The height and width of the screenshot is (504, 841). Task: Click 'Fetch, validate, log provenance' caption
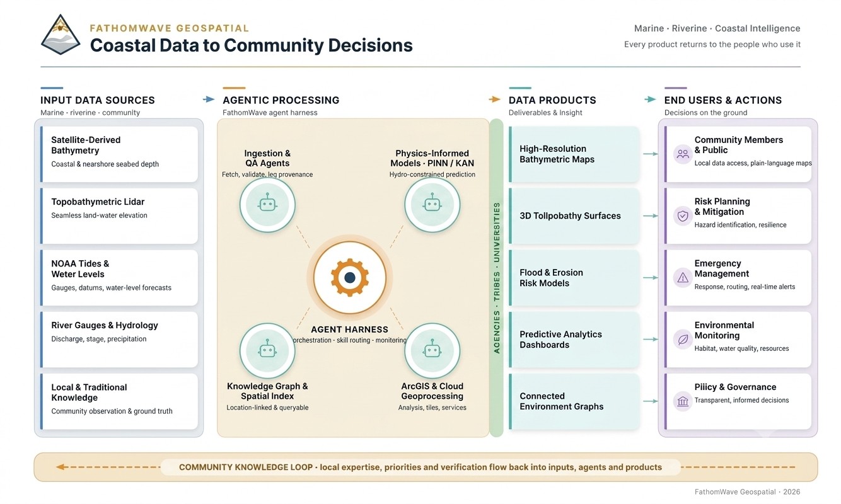click(x=267, y=175)
